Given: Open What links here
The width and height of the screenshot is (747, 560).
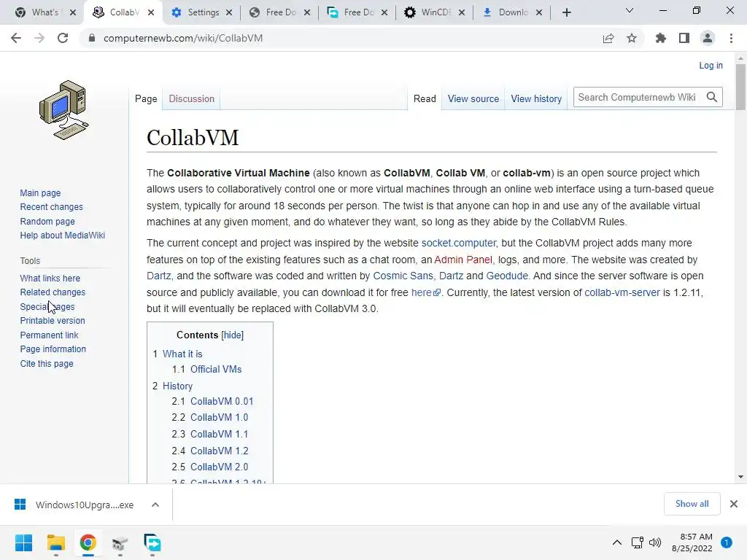Looking at the screenshot, I should (50, 278).
